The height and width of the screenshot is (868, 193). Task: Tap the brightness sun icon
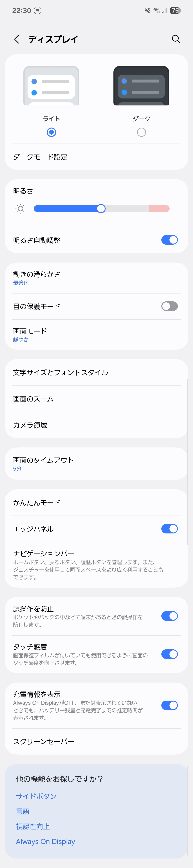point(21,209)
